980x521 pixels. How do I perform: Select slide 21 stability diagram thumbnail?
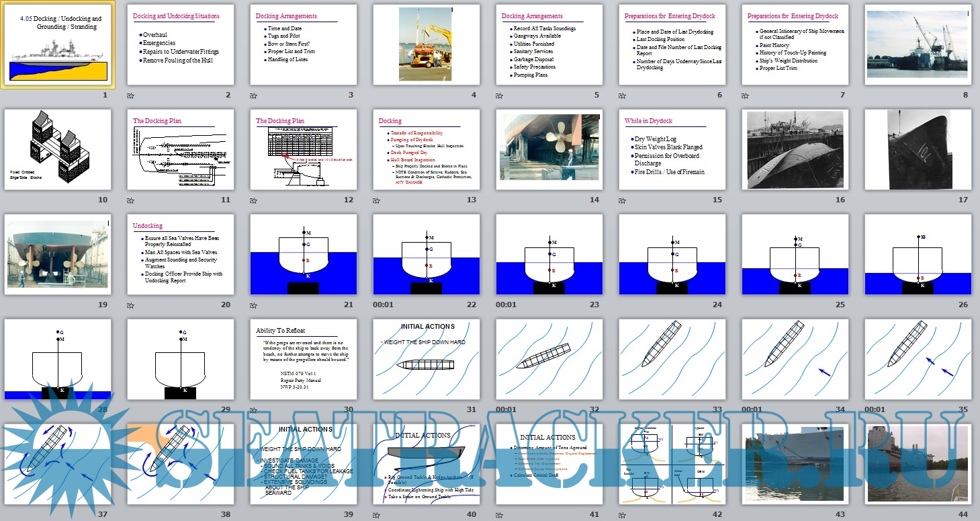[304, 255]
